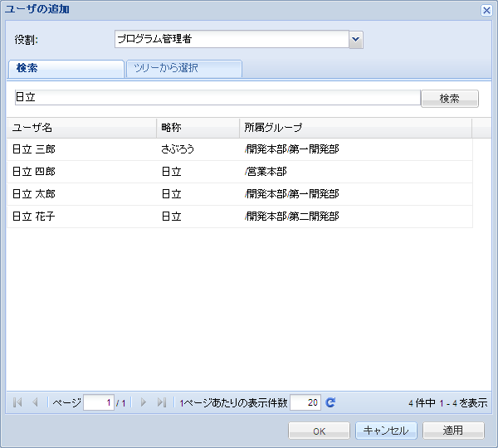The image size is (498, 448).
Task: Click 日立 三郎's group /開発本部/第一開発部
Action: [x=292, y=149]
